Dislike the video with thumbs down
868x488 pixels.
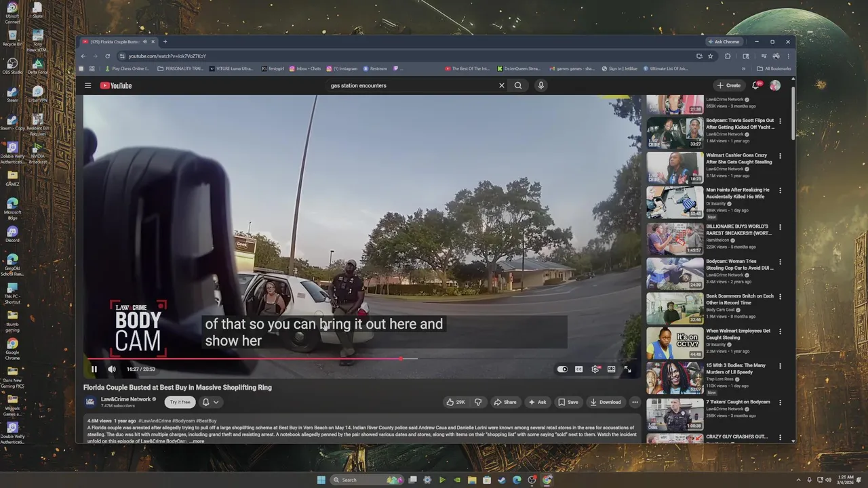(x=478, y=402)
